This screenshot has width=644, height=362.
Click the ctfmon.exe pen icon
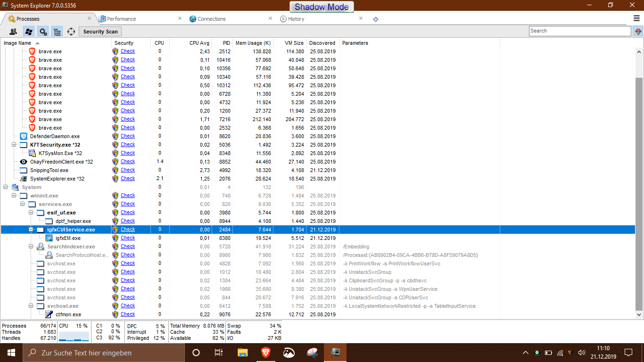pyautogui.click(x=49, y=314)
